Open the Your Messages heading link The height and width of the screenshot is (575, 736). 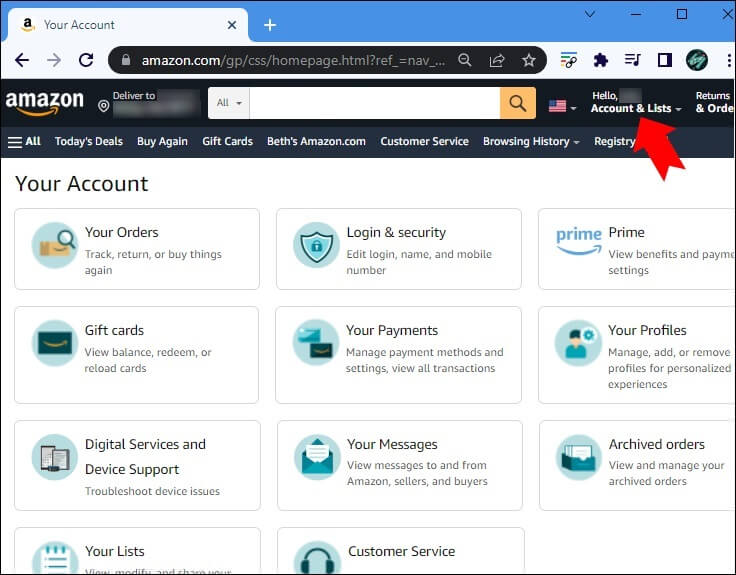point(392,444)
